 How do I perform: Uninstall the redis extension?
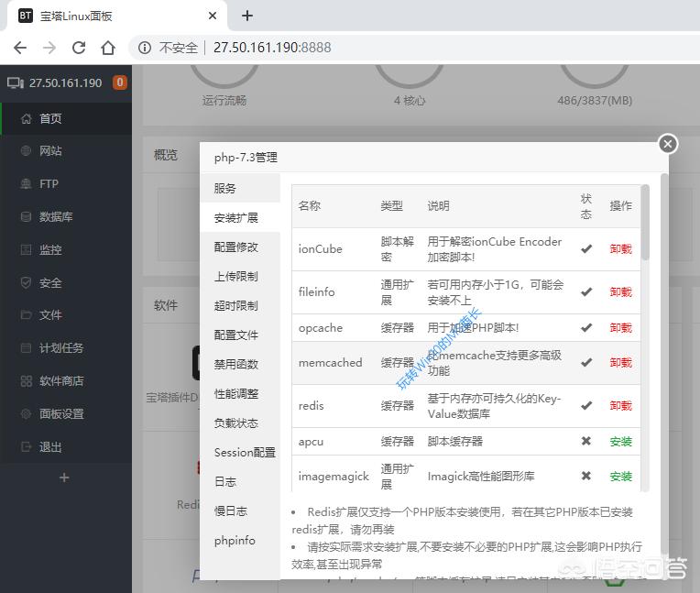(621, 405)
